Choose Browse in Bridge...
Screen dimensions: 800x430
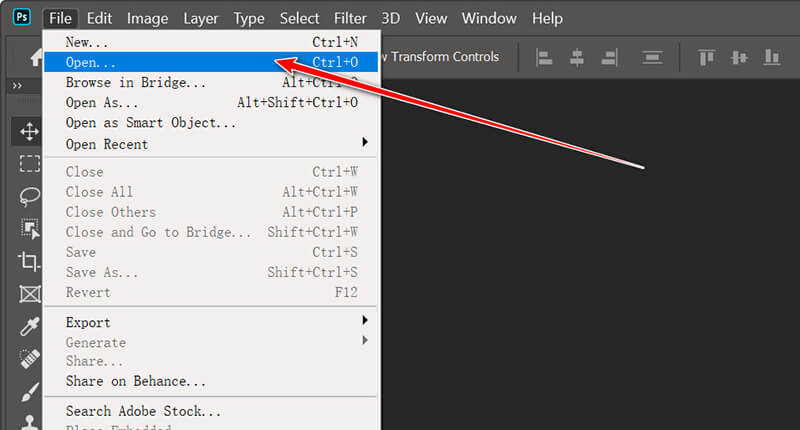211,82
